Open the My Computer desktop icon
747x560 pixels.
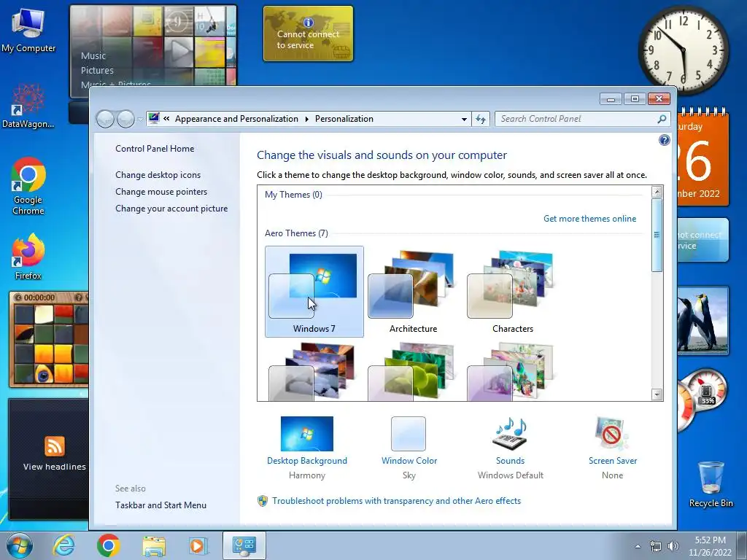click(28, 30)
